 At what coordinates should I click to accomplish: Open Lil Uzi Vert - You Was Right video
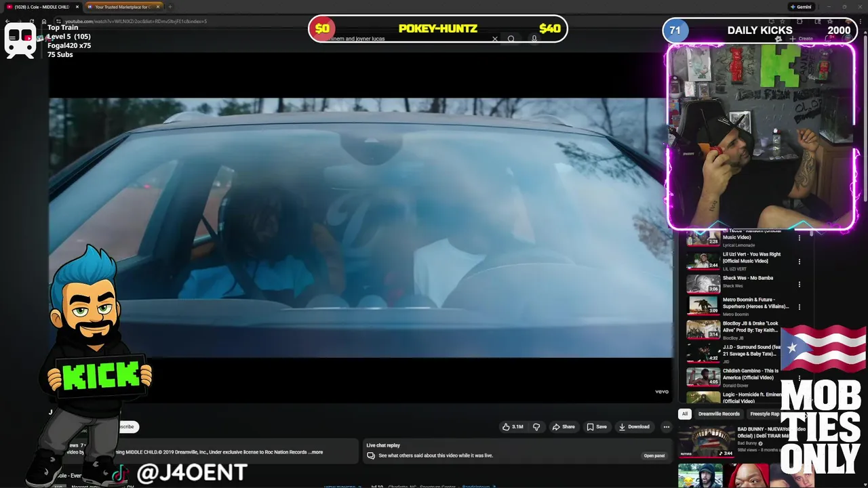point(751,258)
